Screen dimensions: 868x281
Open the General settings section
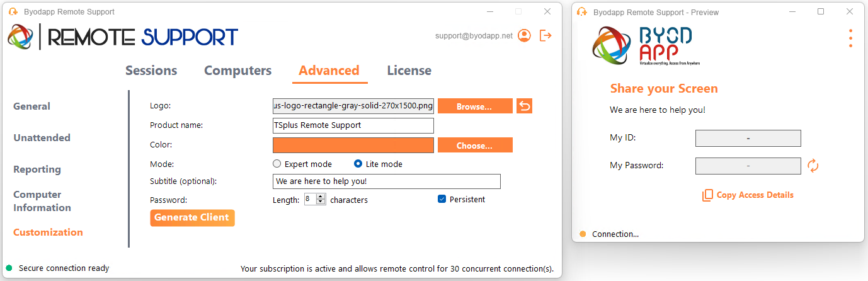pyautogui.click(x=32, y=106)
